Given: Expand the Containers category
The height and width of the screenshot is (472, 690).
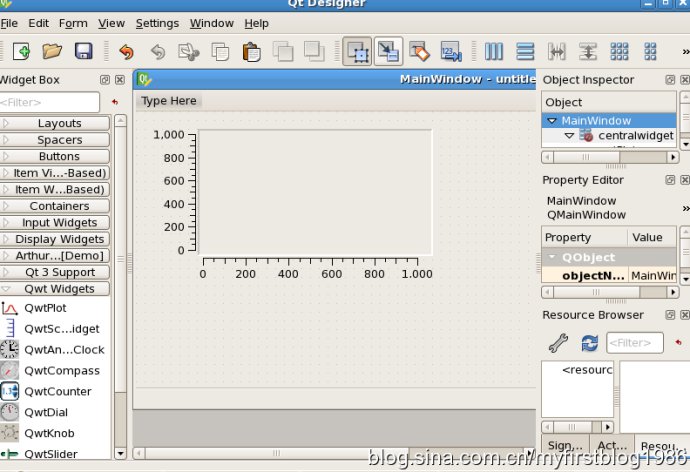Looking at the screenshot, I should click(55, 206).
